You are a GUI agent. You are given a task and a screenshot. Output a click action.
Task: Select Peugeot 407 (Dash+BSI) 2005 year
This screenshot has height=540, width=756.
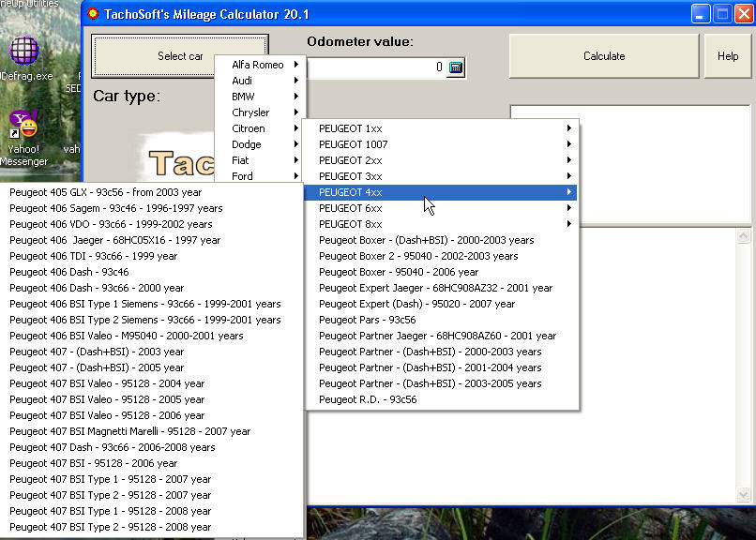point(151,367)
